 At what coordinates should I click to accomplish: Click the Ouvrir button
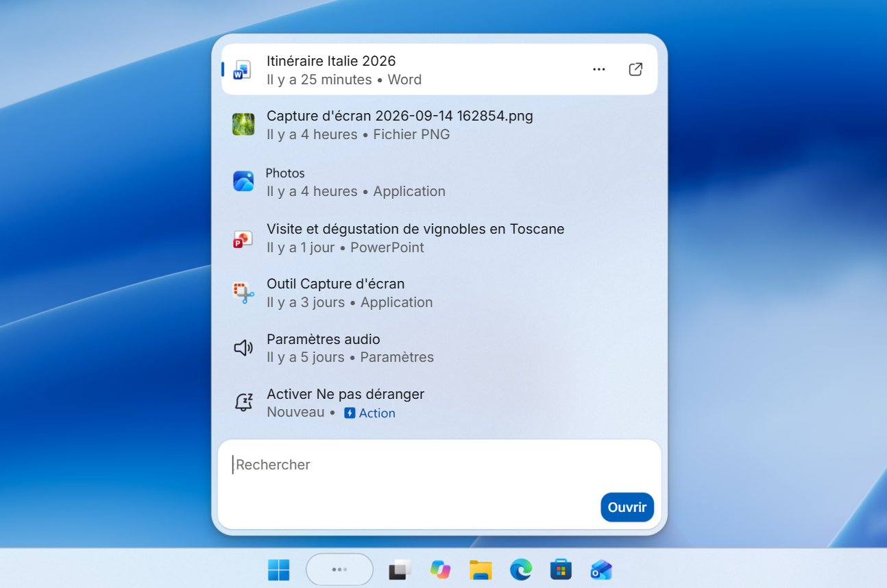(x=627, y=507)
